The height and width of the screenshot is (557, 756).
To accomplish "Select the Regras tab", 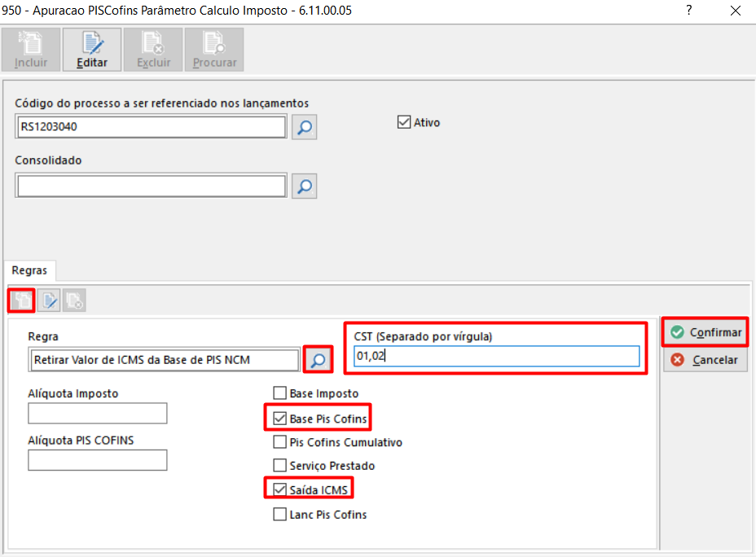I will coord(29,270).
